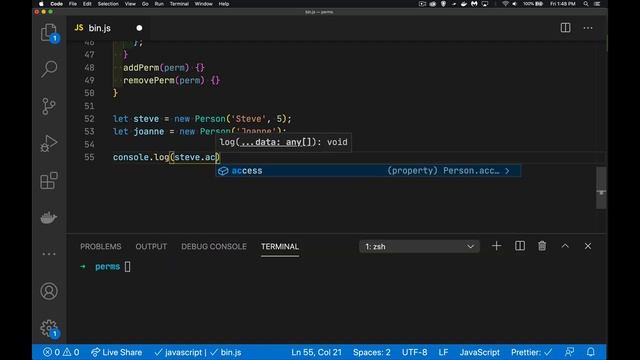640x360 pixels.
Task: Open the Extensions view
Action: pyautogui.click(x=49, y=180)
